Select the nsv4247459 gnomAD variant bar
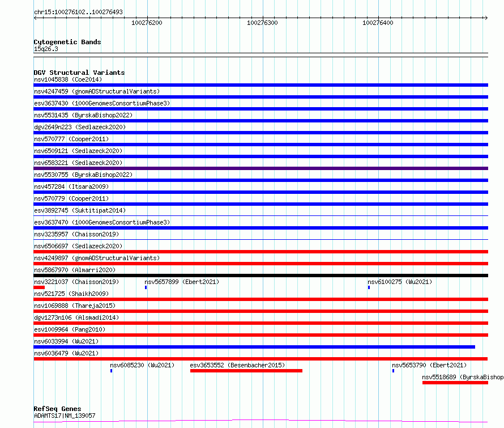The width and height of the screenshot is (504, 428). point(260,97)
